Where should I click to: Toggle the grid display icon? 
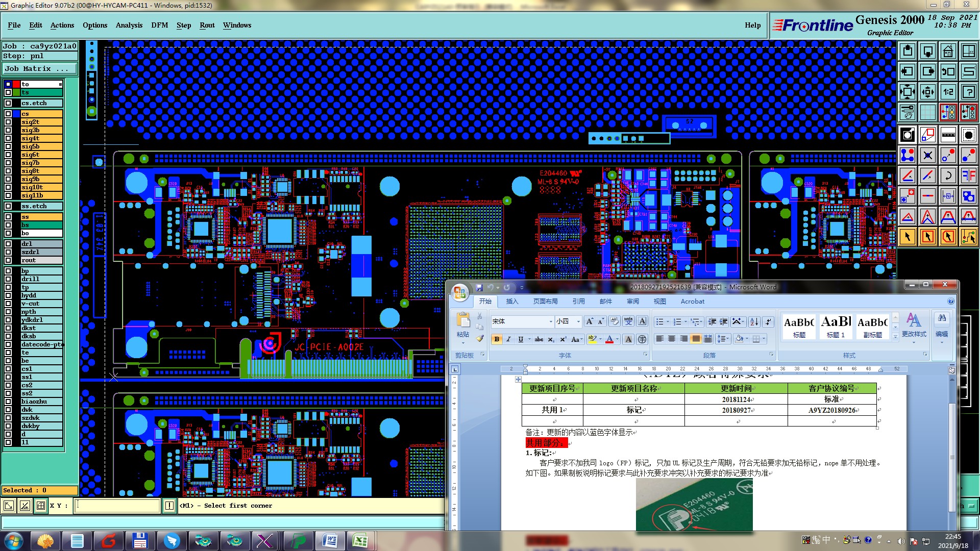928,112
